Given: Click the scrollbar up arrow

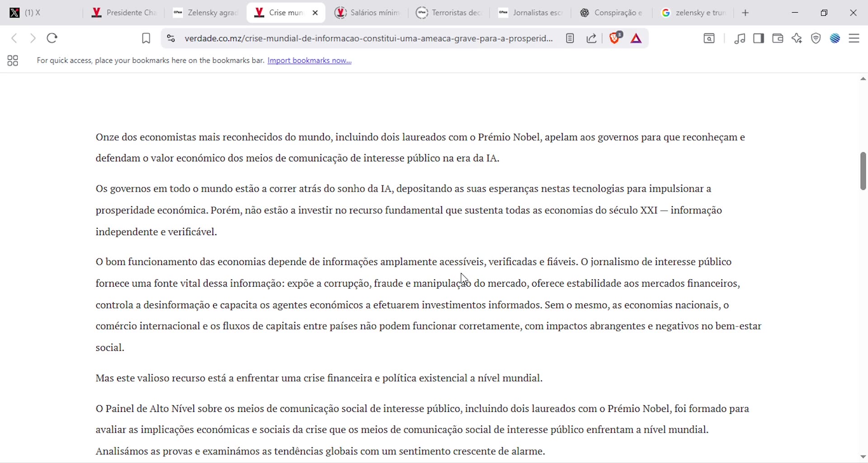Looking at the screenshot, I should [x=863, y=79].
